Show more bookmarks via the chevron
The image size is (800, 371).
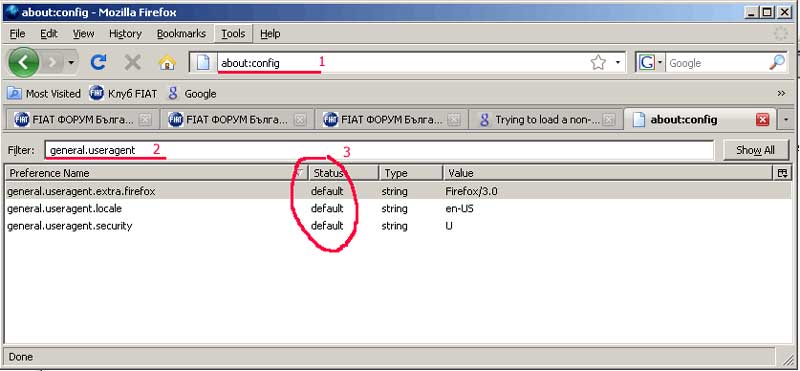point(781,93)
